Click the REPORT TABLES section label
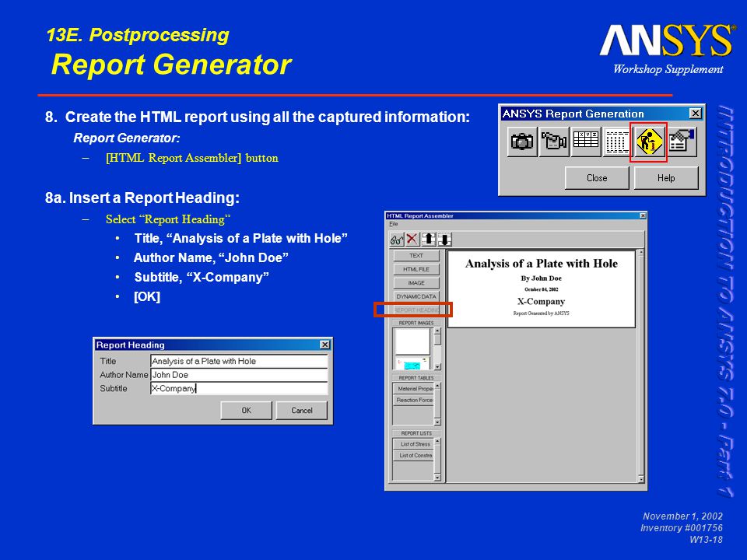The image size is (747, 560). click(x=416, y=378)
